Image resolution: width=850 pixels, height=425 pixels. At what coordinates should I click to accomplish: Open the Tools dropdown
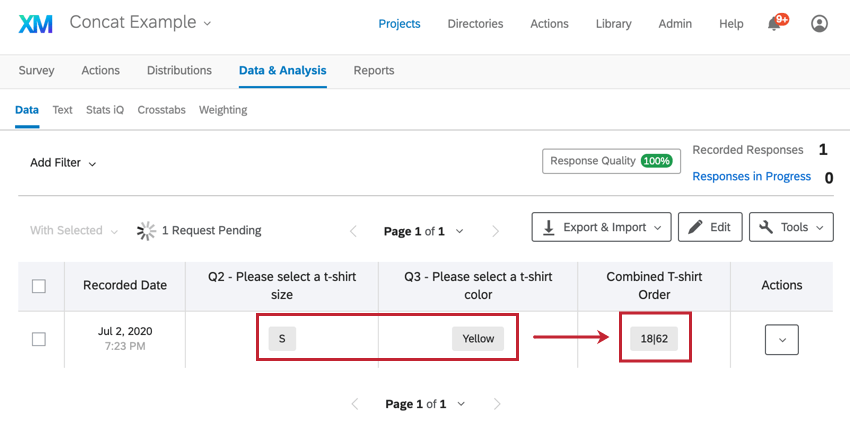click(x=791, y=227)
